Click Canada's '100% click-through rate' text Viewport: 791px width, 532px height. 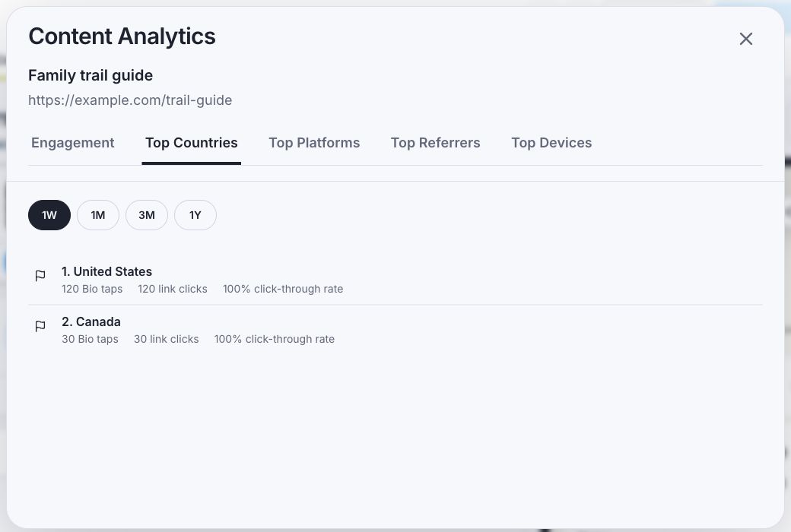pos(275,340)
